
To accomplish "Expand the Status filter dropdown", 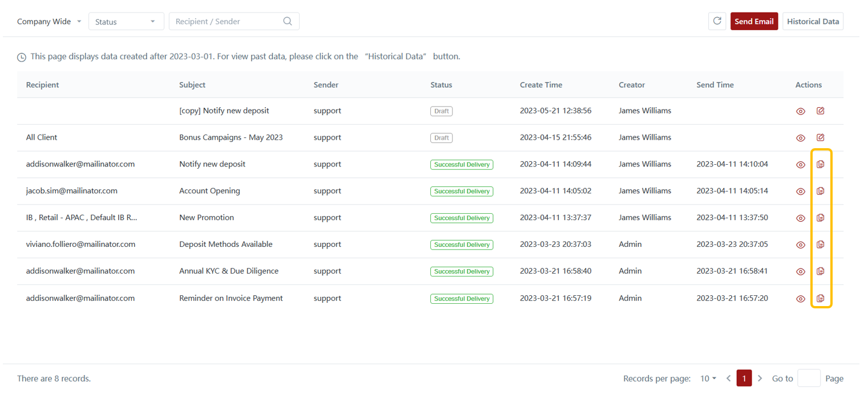I will (x=126, y=22).
